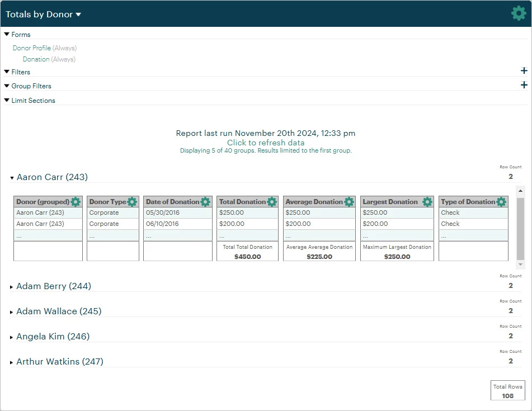This screenshot has width=532, height=411.
Task: Select the $250.00 maximum largest donation summary
Action: click(397, 257)
